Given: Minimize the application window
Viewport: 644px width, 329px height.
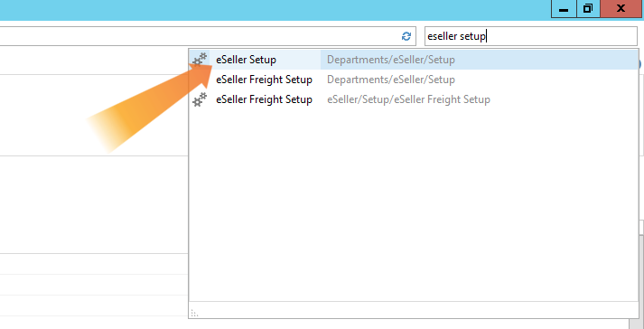Looking at the screenshot, I should pos(564,9).
